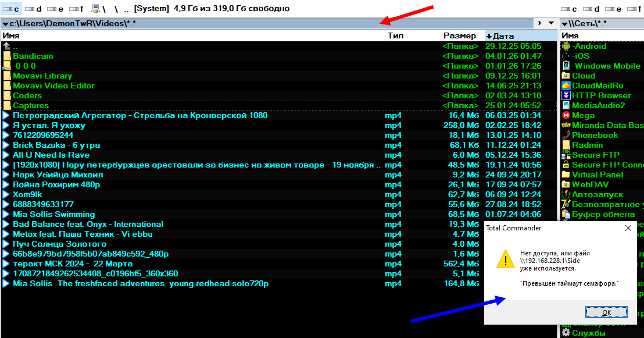The width and height of the screenshot is (644, 338).
Task: Sort left panel by Дата column
Action: point(521,35)
